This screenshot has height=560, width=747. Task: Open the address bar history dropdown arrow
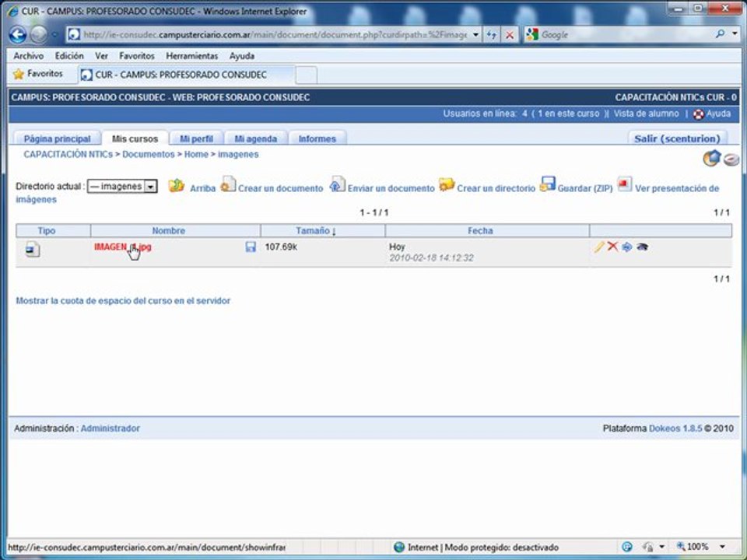(475, 35)
